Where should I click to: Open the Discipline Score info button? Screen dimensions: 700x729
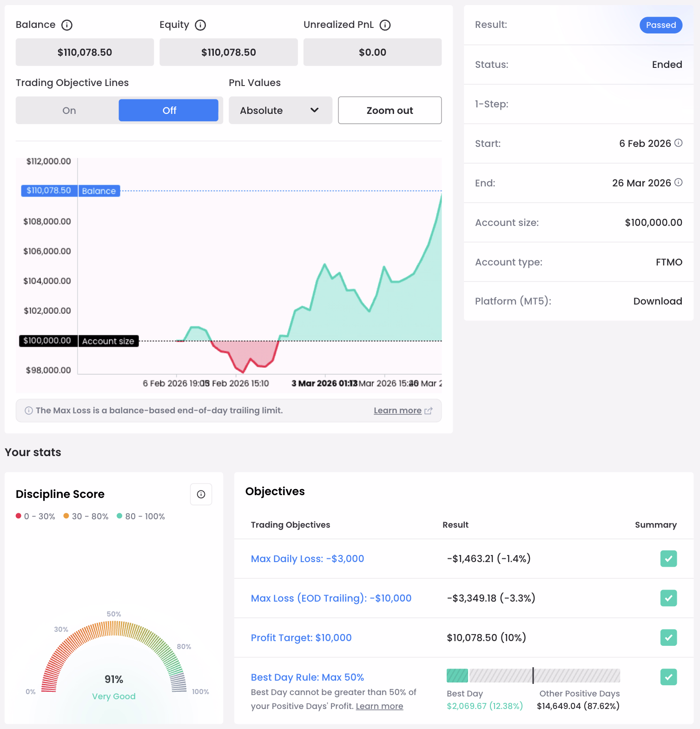point(201,494)
